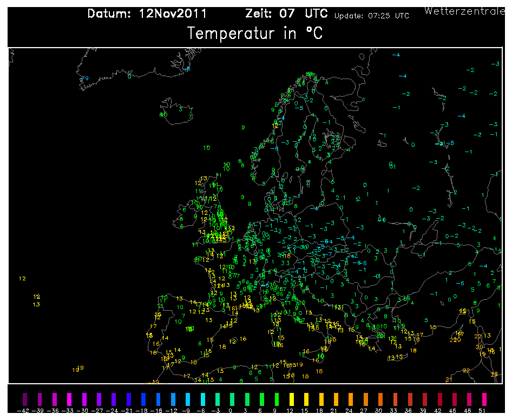Click the -21 blue legend swatch
512x420 pixels.
[129, 399]
